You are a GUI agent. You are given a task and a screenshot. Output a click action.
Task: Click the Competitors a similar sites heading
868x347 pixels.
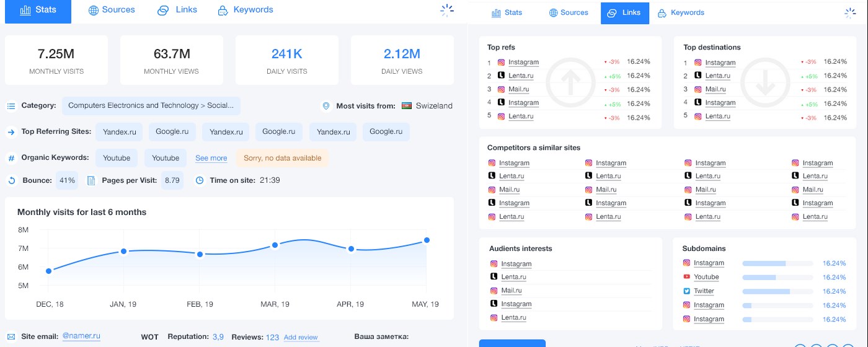534,147
